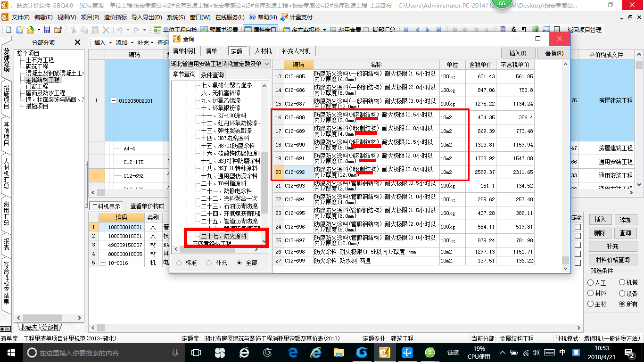Viewport: 644px width, 362px height.
Task: Select 设备 filter radio button
Action: click(622, 293)
